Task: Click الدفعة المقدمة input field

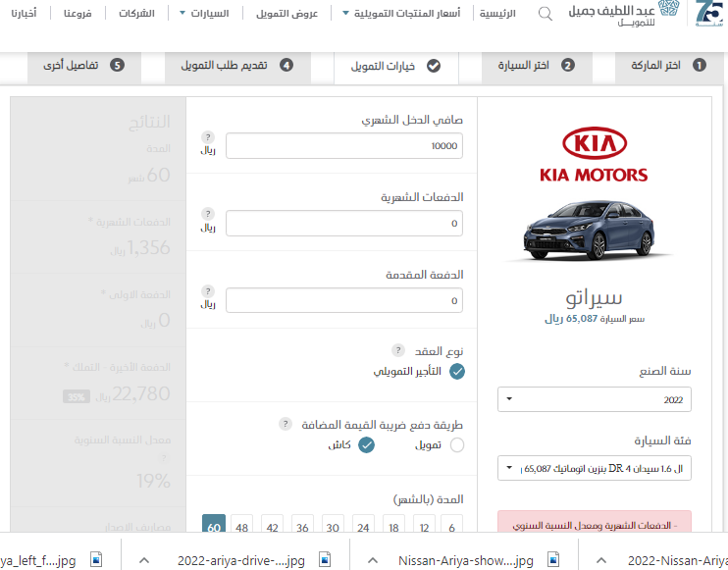Action: click(x=344, y=300)
